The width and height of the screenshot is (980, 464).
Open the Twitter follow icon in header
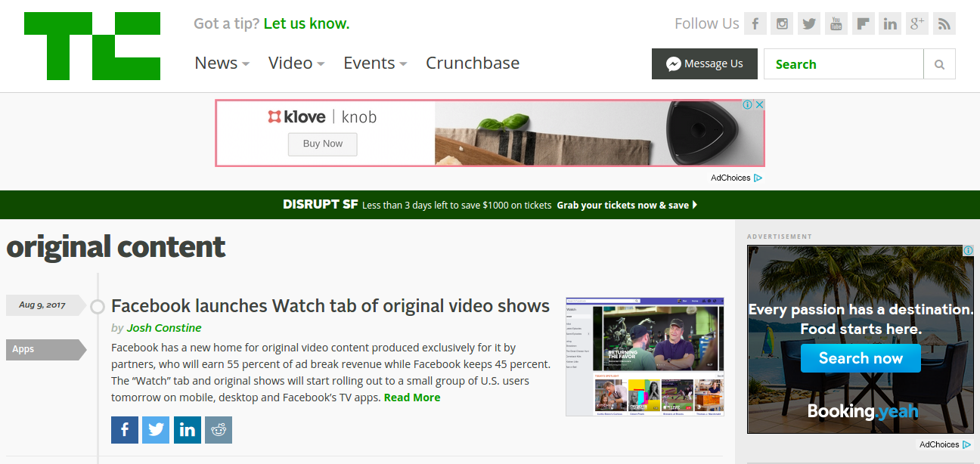click(809, 23)
